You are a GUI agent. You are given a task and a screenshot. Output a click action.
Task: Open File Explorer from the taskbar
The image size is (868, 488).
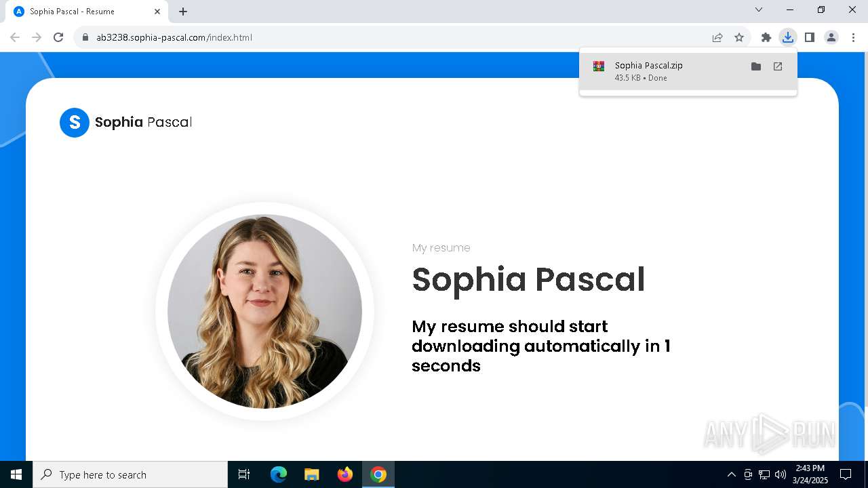point(311,474)
